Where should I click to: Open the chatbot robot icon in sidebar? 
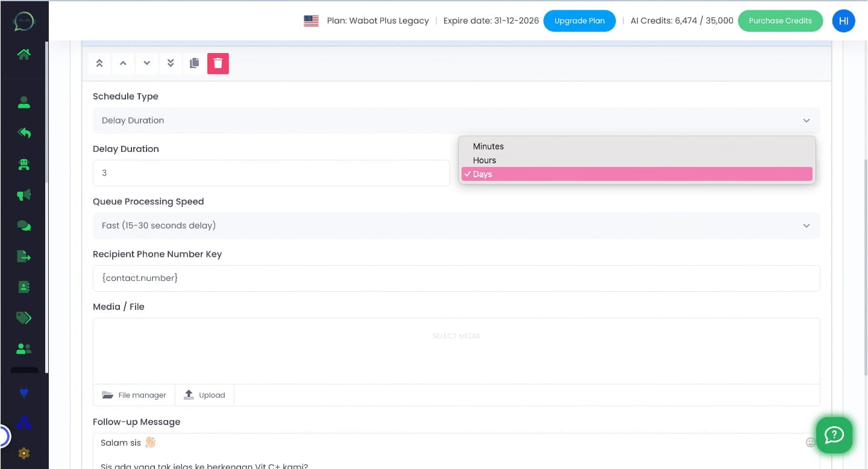[24, 164]
